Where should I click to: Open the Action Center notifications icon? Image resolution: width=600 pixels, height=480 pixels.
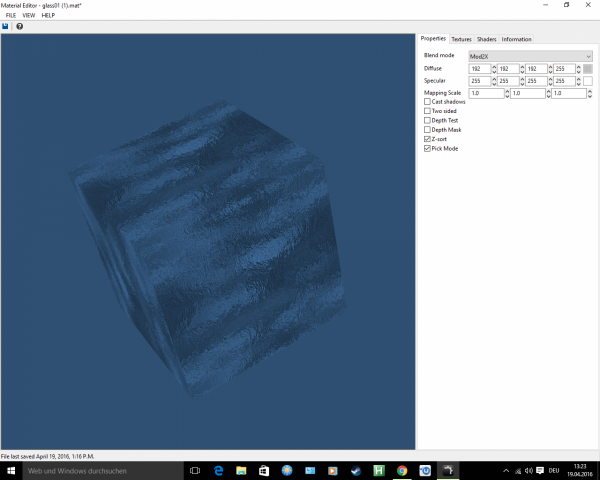pyautogui.click(x=540, y=471)
